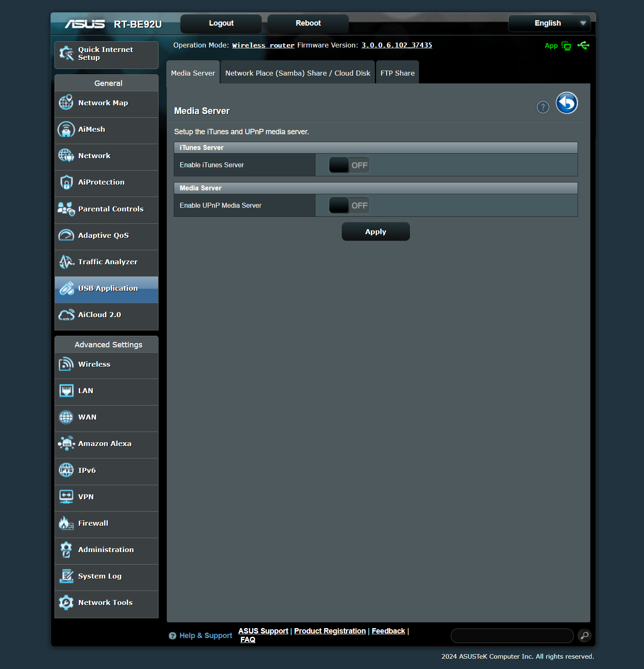This screenshot has width=644, height=669.
Task: Click the Advanced Settings sidebar header
Action: click(107, 344)
